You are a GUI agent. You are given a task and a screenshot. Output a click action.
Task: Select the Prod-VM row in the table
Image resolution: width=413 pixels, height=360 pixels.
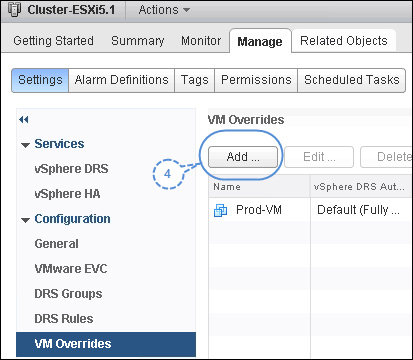(311, 210)
